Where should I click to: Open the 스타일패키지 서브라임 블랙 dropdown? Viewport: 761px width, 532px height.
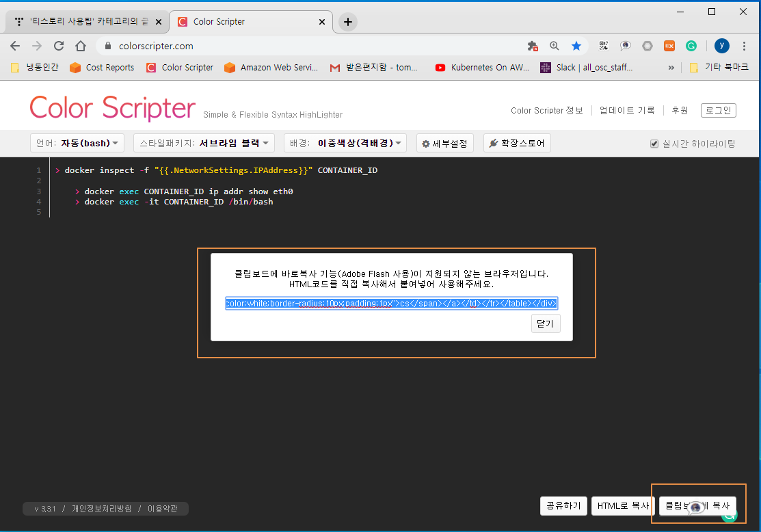tap(204, 143)
